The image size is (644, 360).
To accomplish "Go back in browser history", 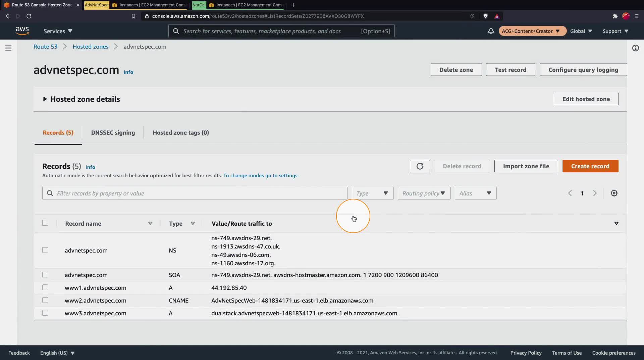I will tap(7, 16).
